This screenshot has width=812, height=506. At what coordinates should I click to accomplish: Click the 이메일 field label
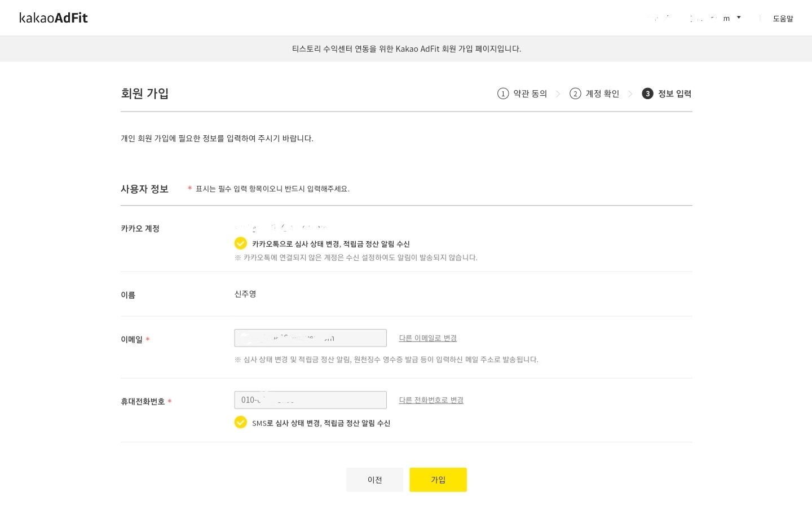pos(132,339)
